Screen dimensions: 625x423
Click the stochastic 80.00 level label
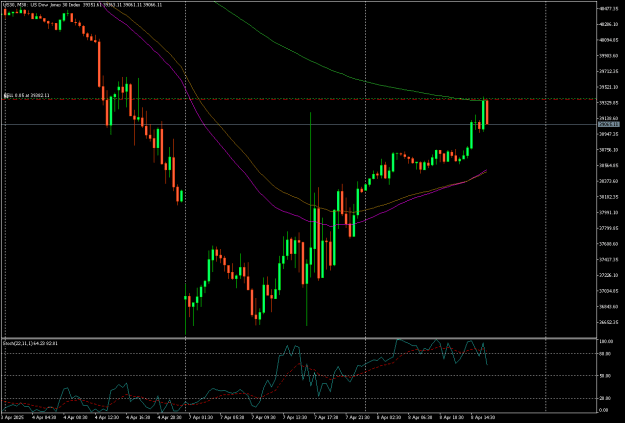coord(605,353)
